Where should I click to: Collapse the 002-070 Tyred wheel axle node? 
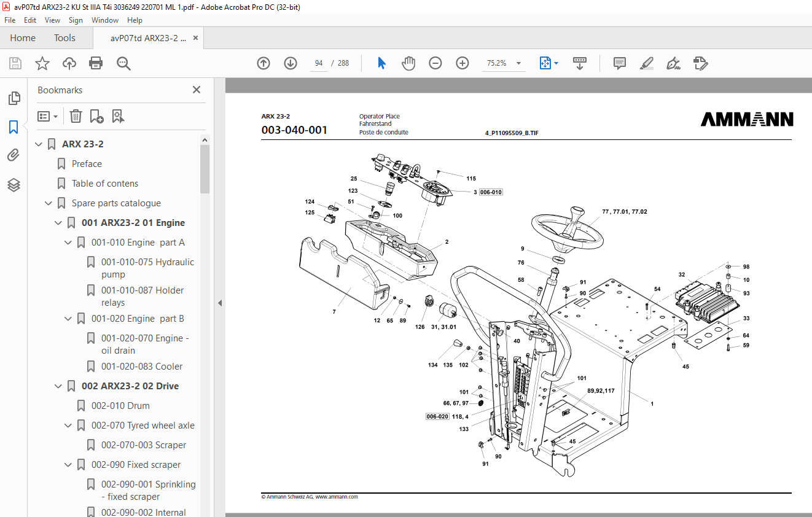pos(69,426)
